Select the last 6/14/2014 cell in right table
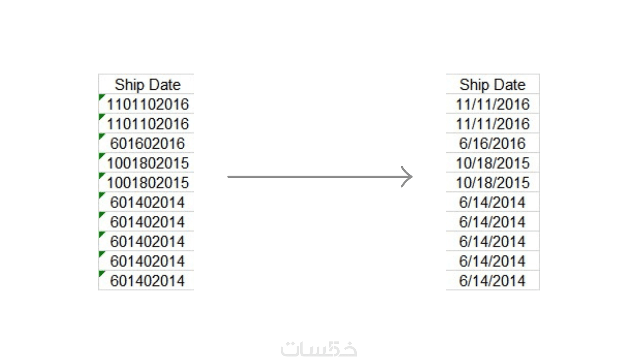638x364 pixels. (x=493, y=280)
